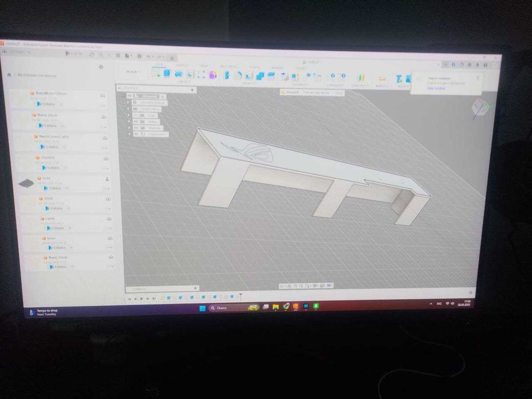This screenshot has height=399, width=532.
Task: Select the Offset Face tool icon
Action: coord(271,76)
